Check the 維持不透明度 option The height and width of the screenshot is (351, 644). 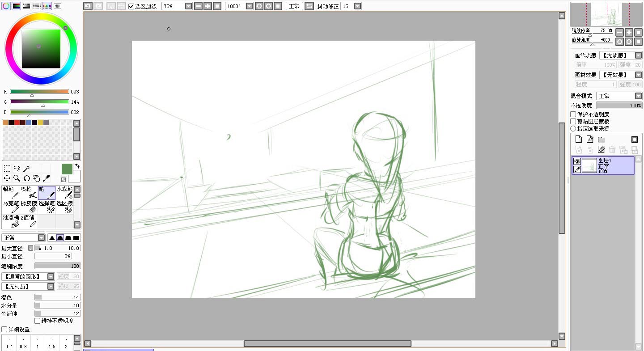(x=38, y=321)
